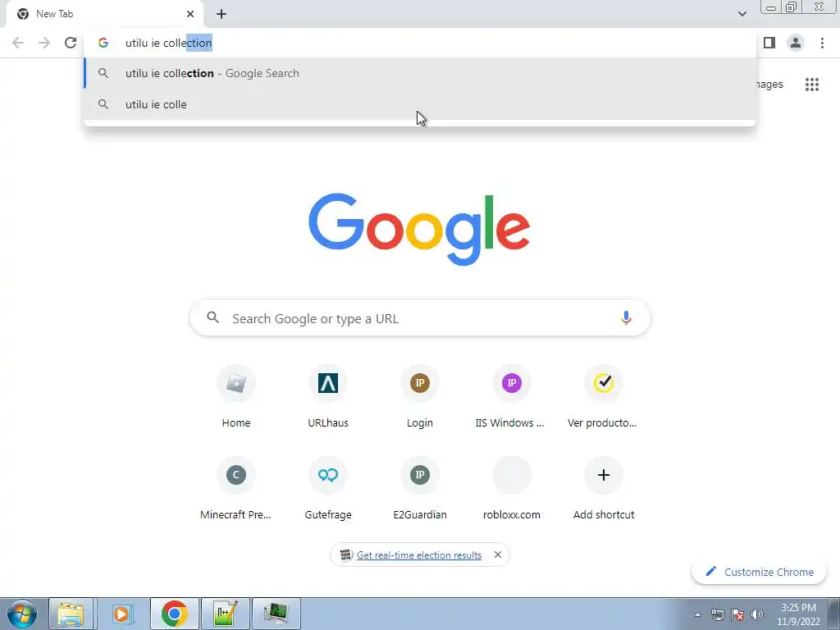Go back with the left arrow

coord(18,43)
